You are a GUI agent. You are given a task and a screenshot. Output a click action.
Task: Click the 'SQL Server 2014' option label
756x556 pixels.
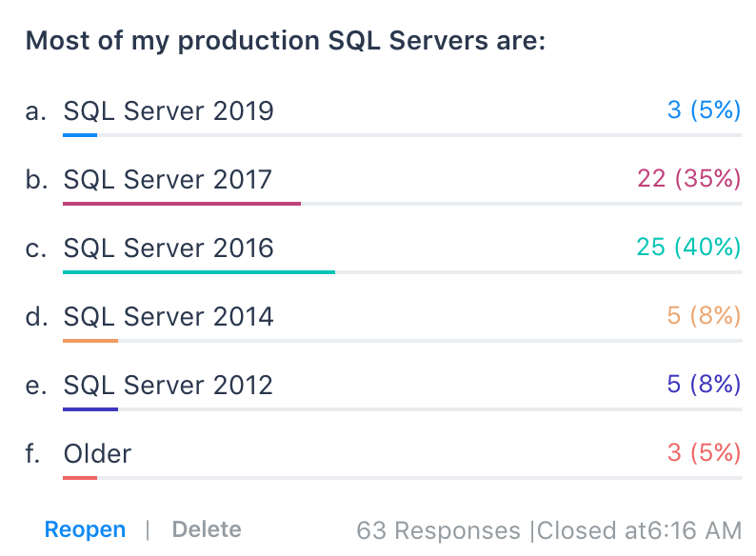click(x=169, y=316)
